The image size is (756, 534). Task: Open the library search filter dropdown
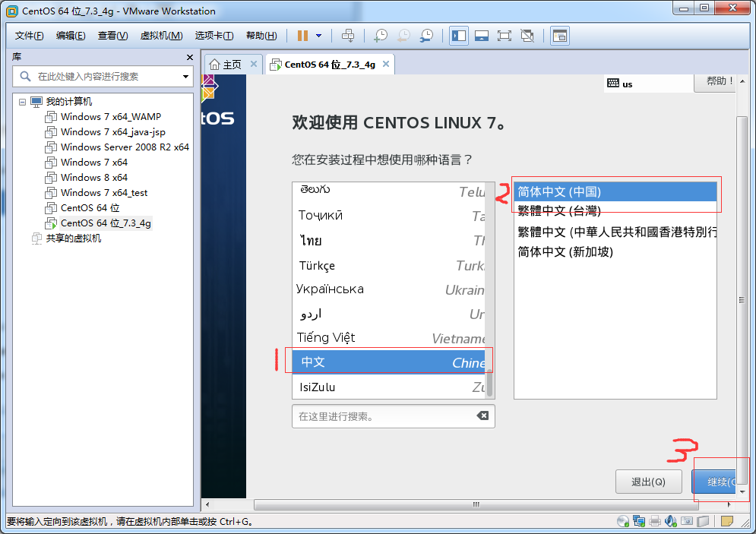point(185,77)
